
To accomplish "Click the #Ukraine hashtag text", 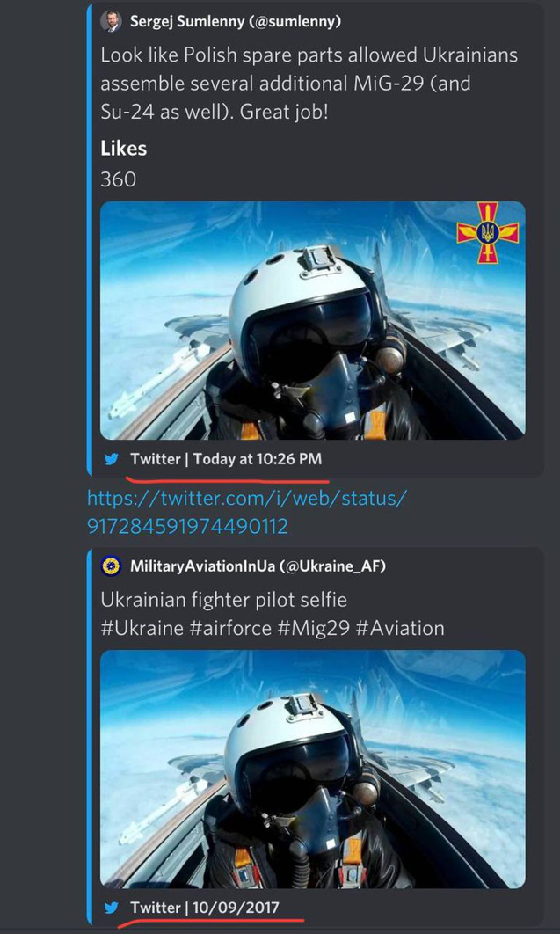I will tap(142, 629).
